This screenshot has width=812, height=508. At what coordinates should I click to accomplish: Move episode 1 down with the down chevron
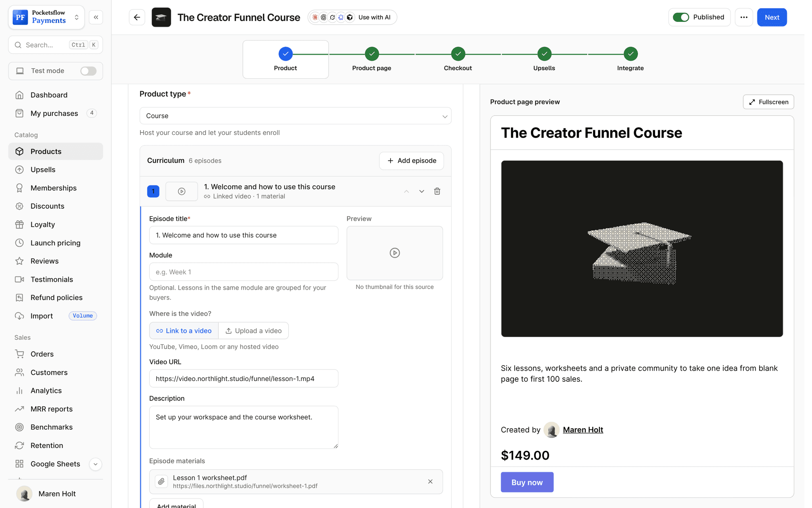coord(421,191)
